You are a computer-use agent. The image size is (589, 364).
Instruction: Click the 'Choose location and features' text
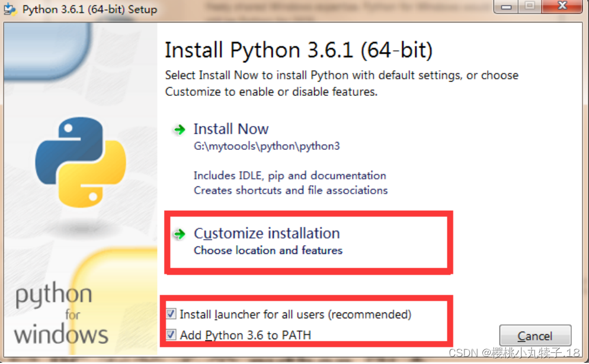(268, 250)
